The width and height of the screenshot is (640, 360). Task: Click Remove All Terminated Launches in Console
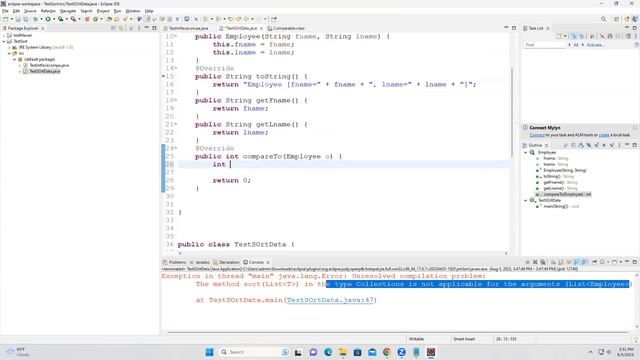[543, 262]
